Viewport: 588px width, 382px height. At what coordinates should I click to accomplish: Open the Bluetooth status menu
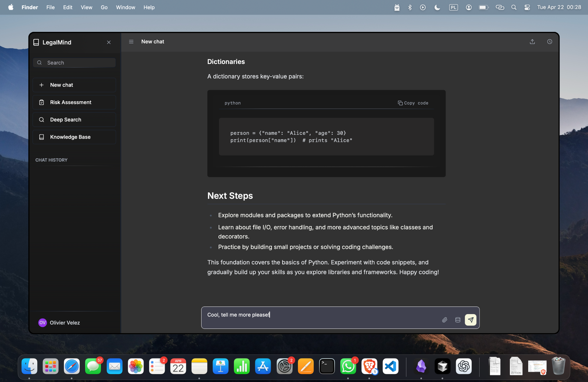point(410,7)
